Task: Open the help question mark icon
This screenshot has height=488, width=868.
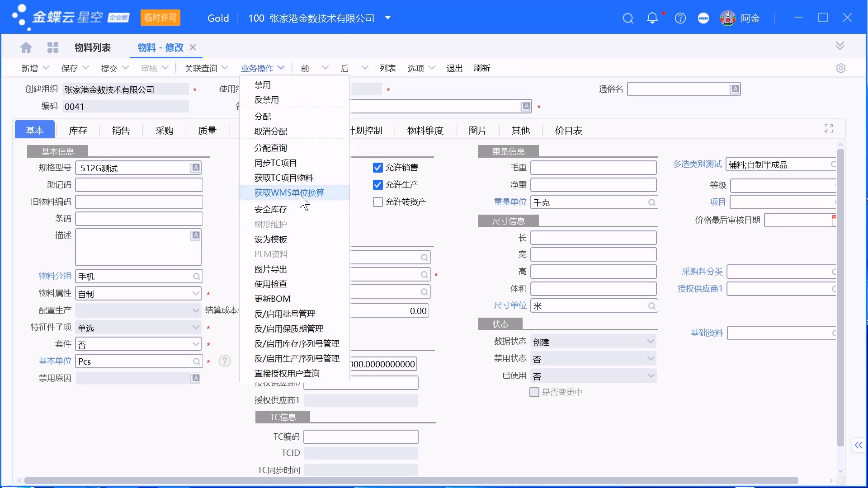Action: pos(680,19)
